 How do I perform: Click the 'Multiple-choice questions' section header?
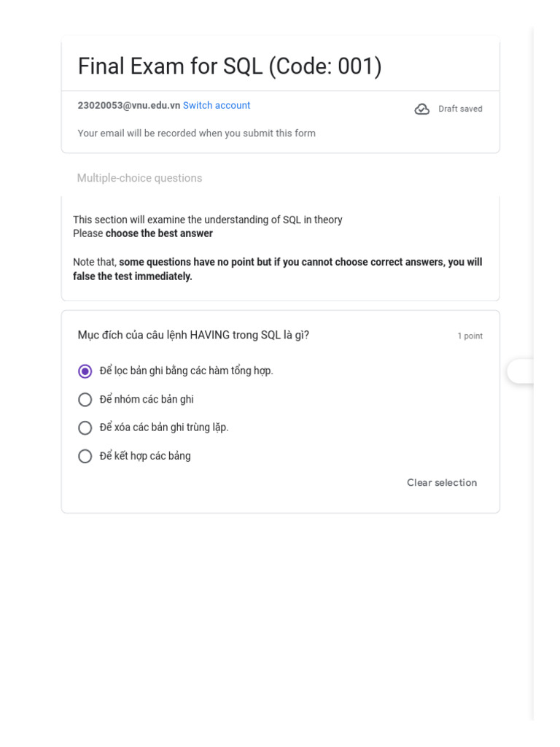[139, 178]
